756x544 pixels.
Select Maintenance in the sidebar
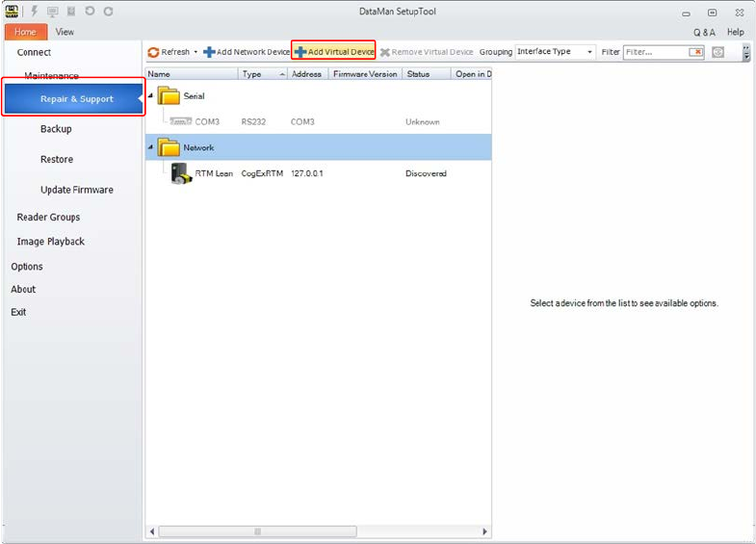tap(52, 75)
